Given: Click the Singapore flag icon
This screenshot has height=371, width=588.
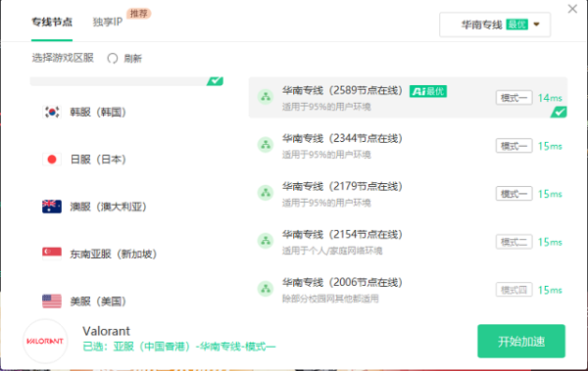Looking at the screenshot, I should [52, 254].
